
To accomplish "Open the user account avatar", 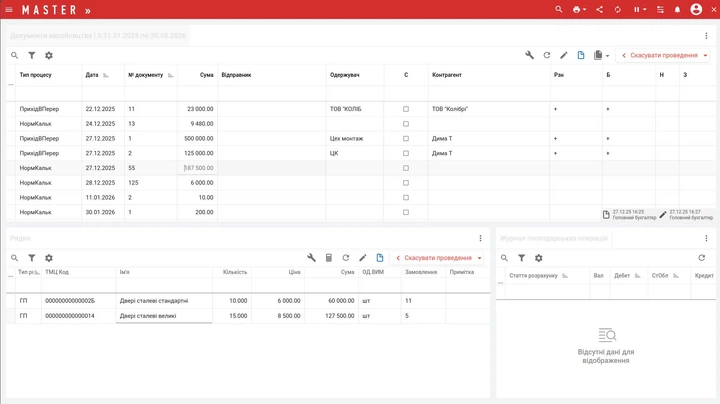I will (696, 9).
